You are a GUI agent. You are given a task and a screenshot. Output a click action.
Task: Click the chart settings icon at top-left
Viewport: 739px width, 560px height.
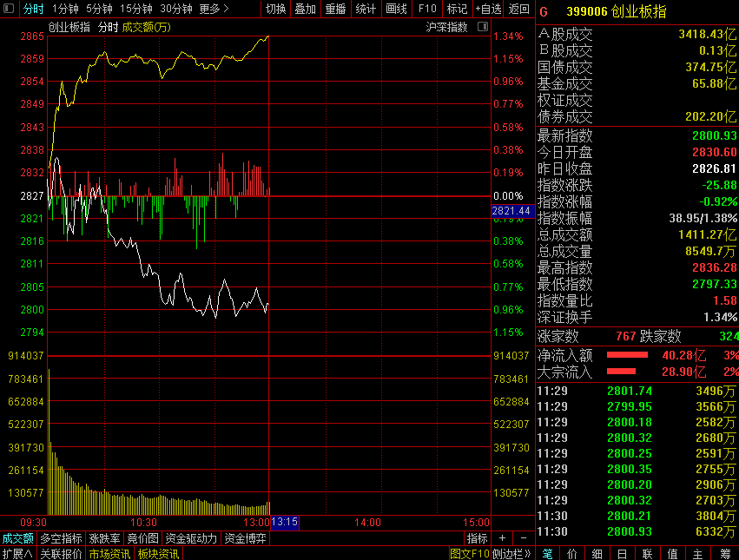pyautogui.click(x=10, y=9)
